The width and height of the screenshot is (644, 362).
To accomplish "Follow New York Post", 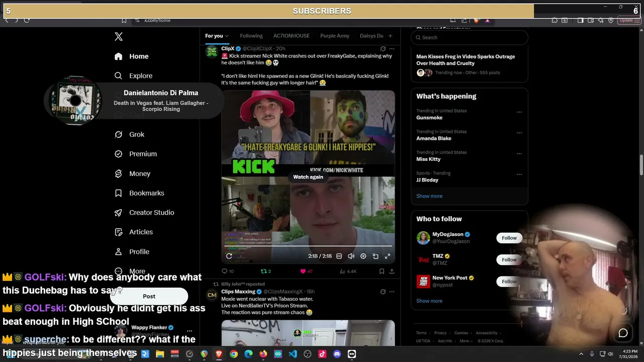I will 509,282.
